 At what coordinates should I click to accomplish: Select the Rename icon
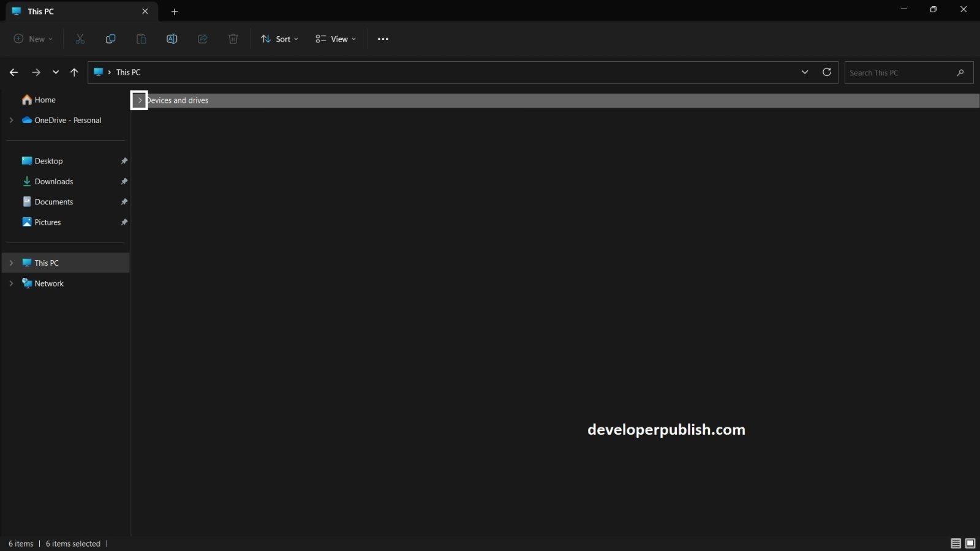tap(171, 39)
